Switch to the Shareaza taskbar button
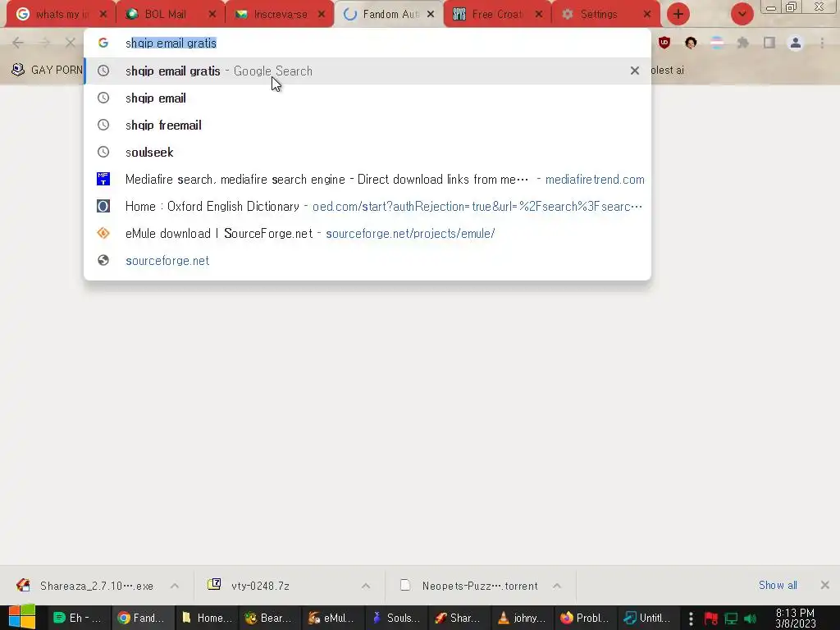The height and width of the screenshot is (630, 840). (x=459, y=618)
